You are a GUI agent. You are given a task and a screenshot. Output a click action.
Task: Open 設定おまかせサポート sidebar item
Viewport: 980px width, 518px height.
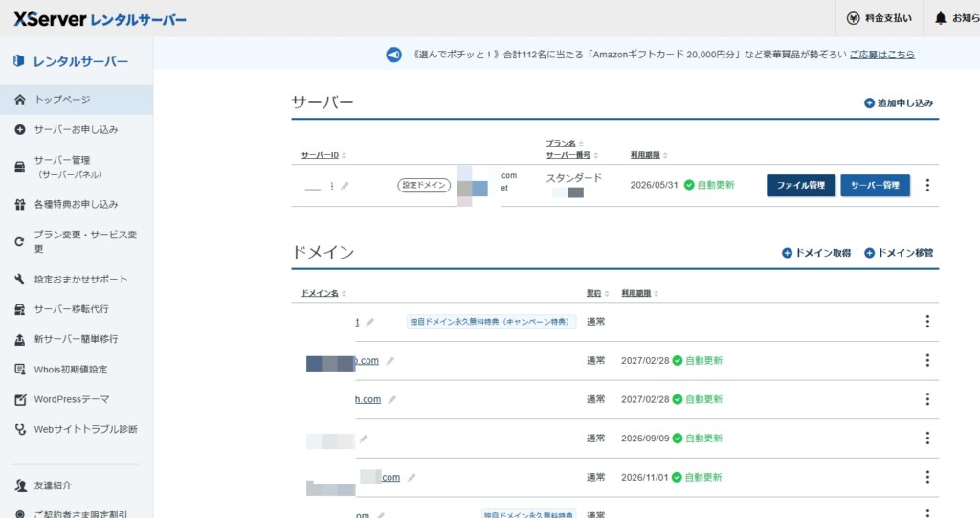[x=77, y=279]
